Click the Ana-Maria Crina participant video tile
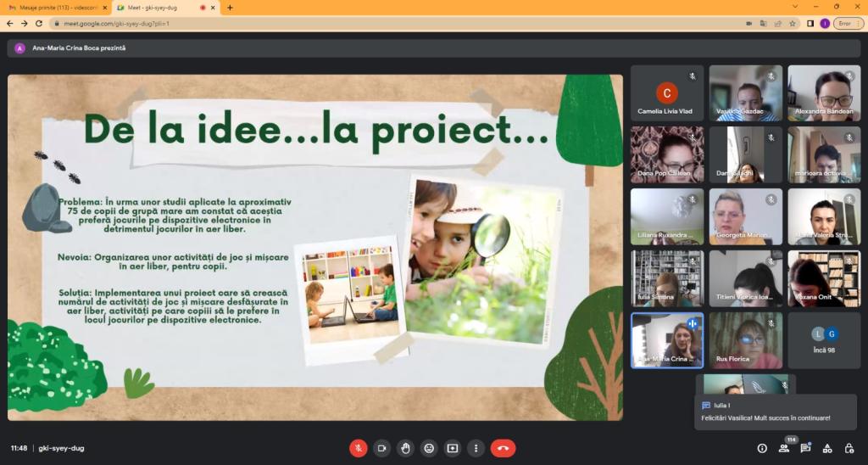Image resolution: width=868 pixels, height=465 pixels. pos(666,340)
